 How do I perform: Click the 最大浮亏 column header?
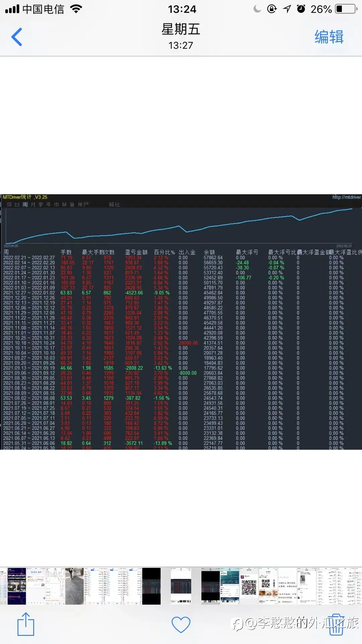click(x=247, y=252)
